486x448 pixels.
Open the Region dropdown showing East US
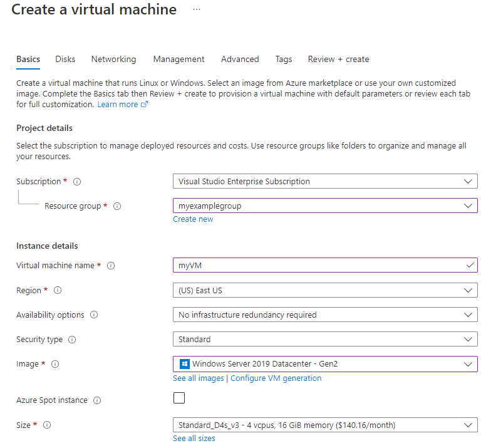324,290
